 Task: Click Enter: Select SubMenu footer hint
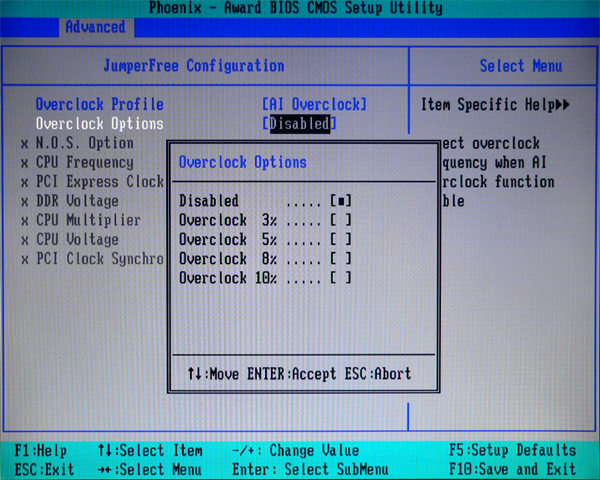click(x=310, y=470)
